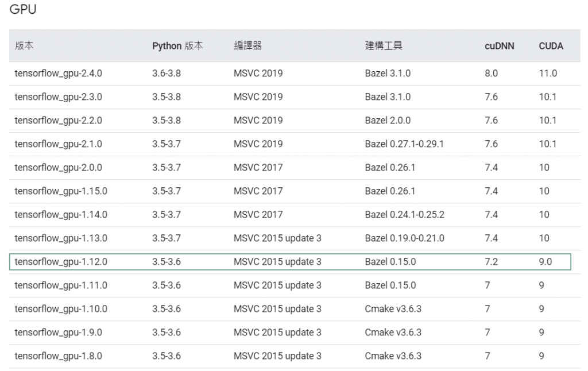Click the tensorflow_gpu-2.4.0 version cell

[x=58, y=74]
